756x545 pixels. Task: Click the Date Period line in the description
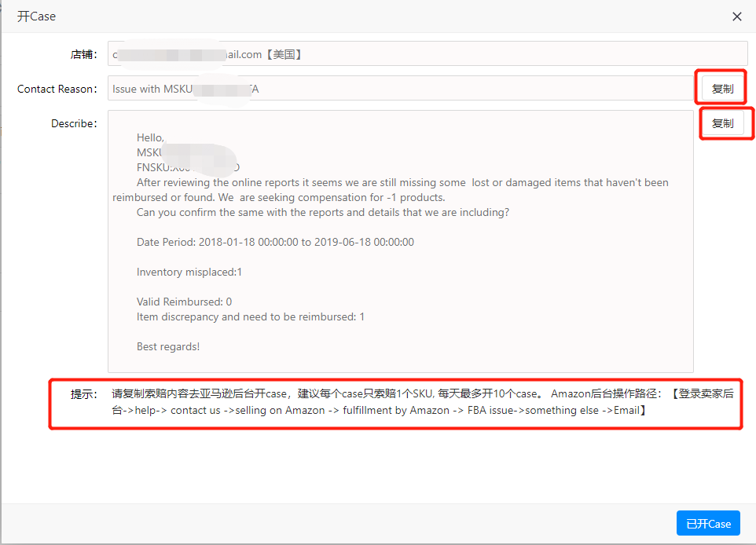pyautogui.click(x=275, y=242)
